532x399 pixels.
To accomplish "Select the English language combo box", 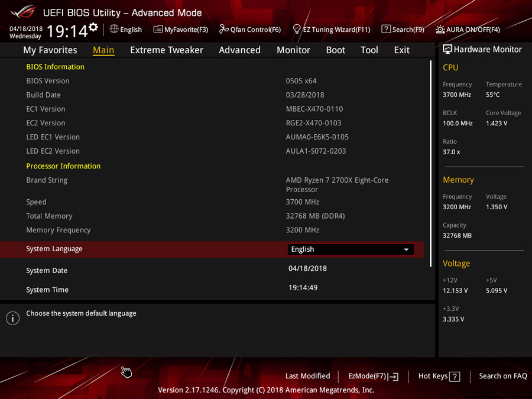I will [x=351, y=249].
